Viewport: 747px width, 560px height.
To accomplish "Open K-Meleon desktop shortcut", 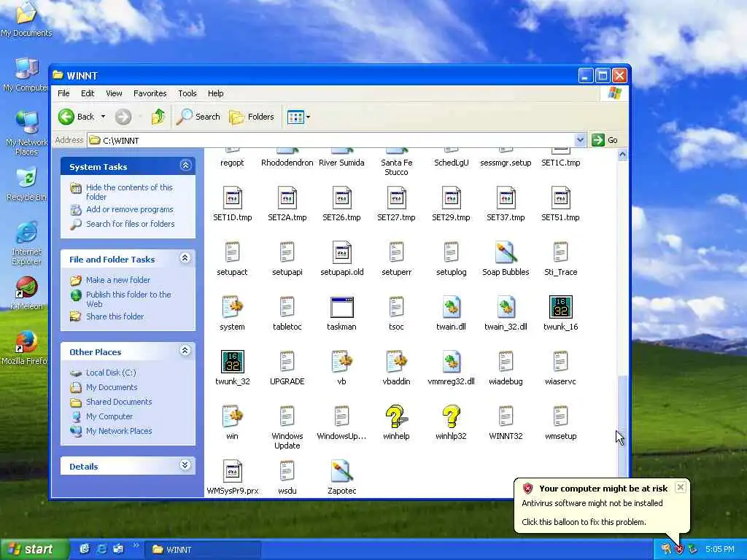I will (26, 293).
